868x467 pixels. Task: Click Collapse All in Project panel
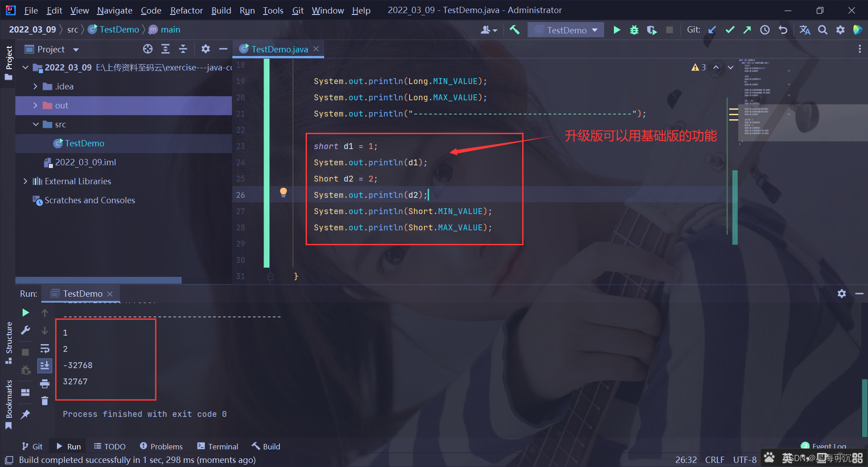[x=183, y=49]
